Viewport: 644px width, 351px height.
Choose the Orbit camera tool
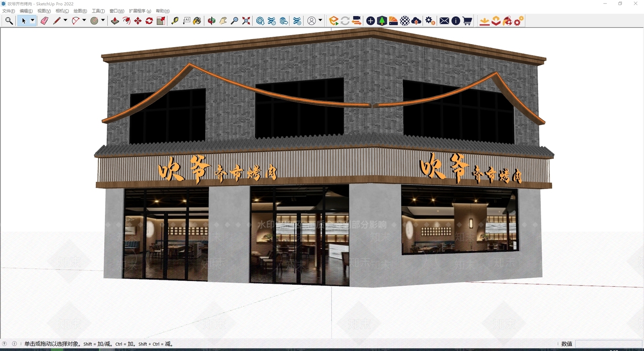click(211, 21)
